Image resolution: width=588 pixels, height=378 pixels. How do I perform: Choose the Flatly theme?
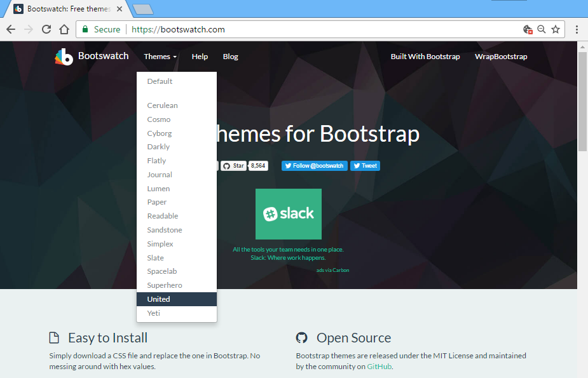click(x=177, y=160)
